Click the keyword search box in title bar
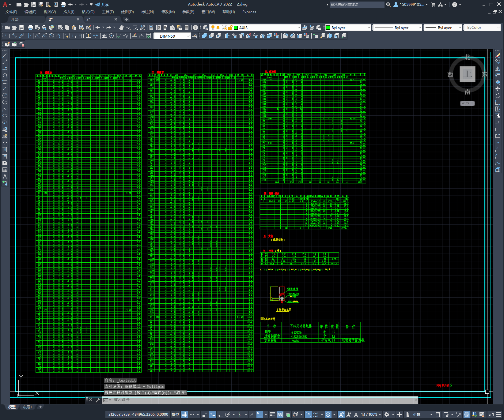Image resolution: width=504 pixels, height=420 pixels. (357, 5)
